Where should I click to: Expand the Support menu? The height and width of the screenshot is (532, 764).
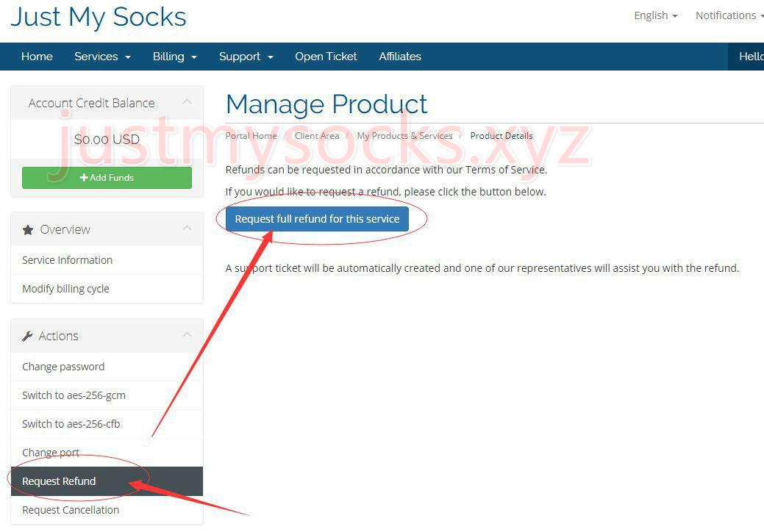click(246, 57)
